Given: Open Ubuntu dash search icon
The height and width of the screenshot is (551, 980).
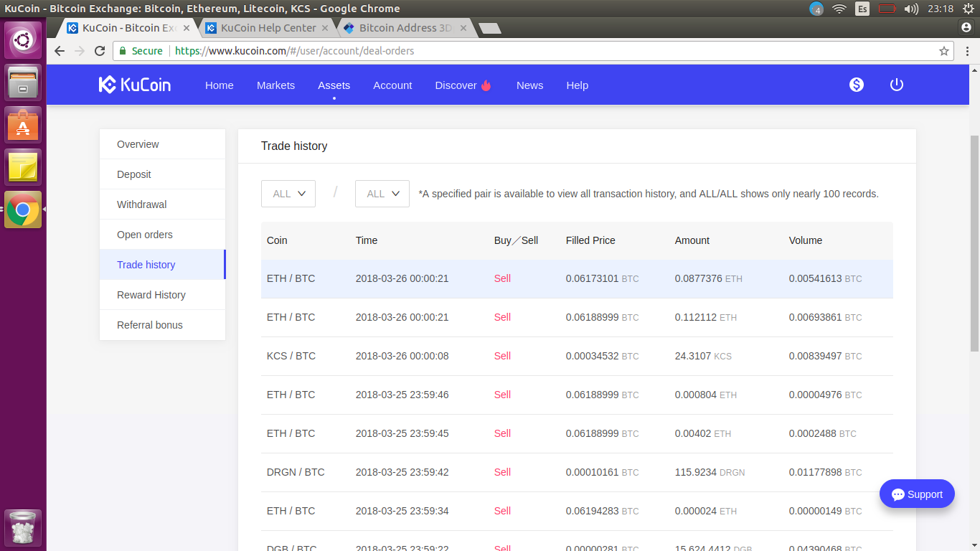Looking at the screenshot, I should (23, 40).
